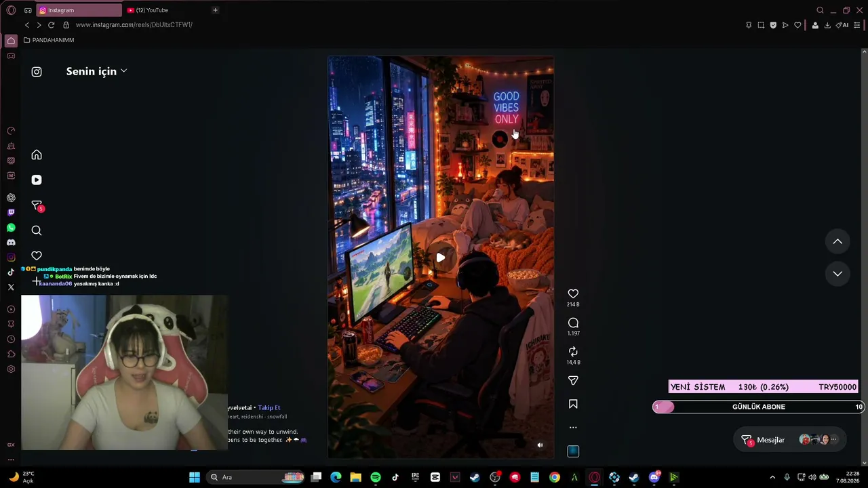Screen dimensions: 868x488
Task: Open Google Chrome from the taskbar
Action: 555,477
